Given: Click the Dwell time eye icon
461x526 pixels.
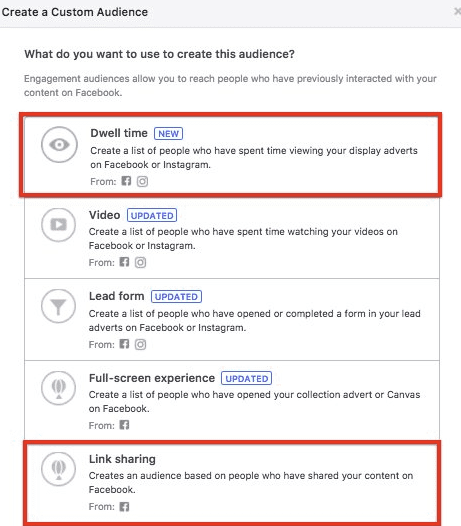Looking at the screenshot, I should click(59, 145).
